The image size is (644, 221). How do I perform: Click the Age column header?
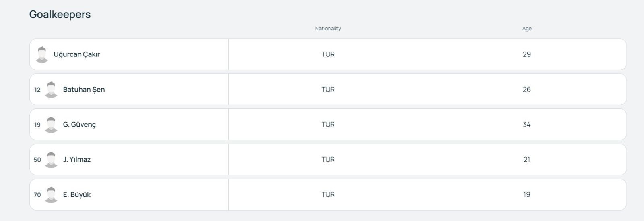(527, 29)
